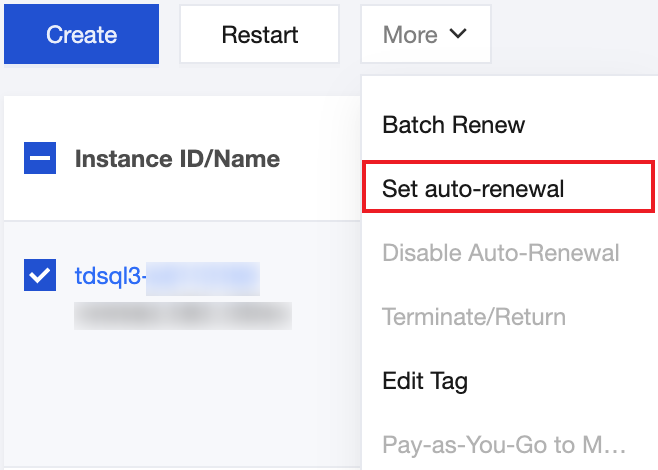Click the blurred instance name under tdsql3

tap(183, 316)
